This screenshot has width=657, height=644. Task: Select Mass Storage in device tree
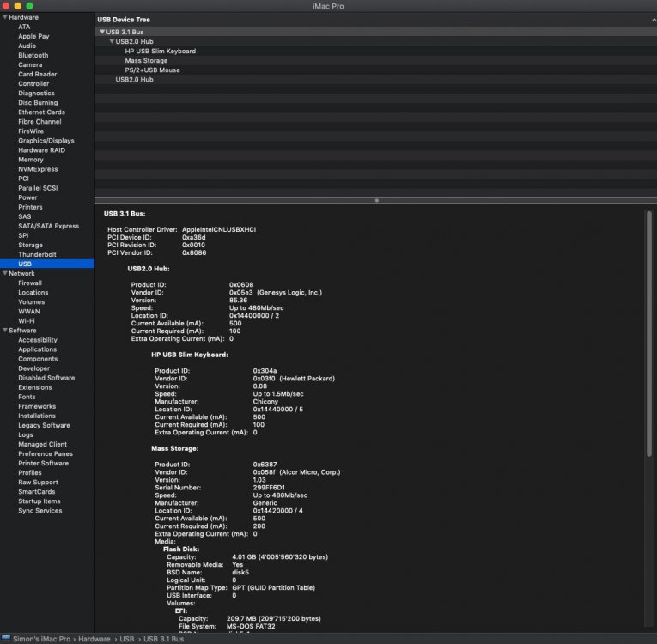146,61
